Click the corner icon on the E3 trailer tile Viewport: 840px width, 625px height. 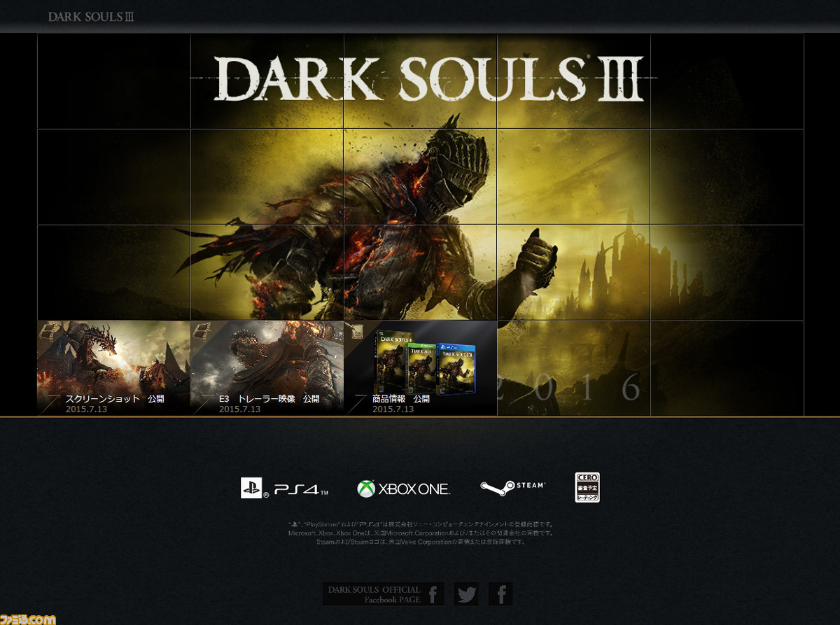(x=200, y=330)
